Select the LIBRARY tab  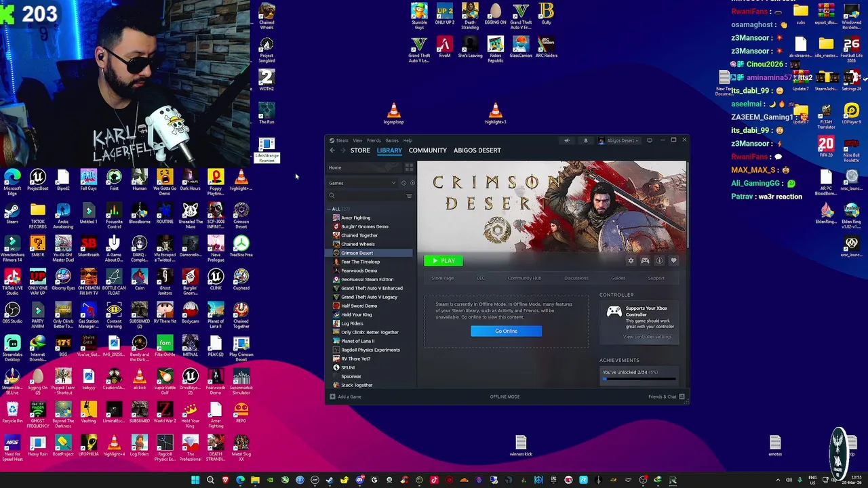(x=389, y=150)
